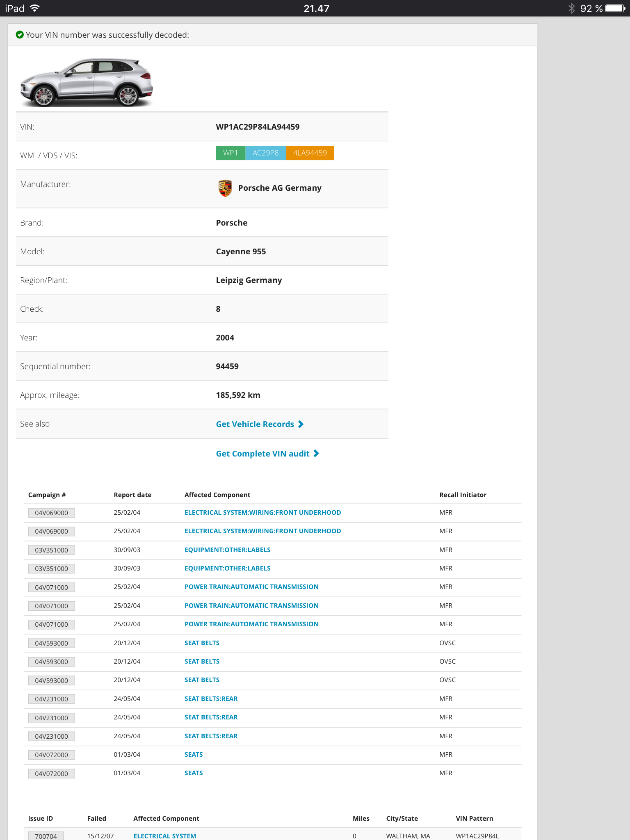The height and width of the screenshot is (840, 630).
Task: Open first EQUIPMENT:OTHER:LABELS recall link
Action: pyautogui.click(x=227, y=550)
